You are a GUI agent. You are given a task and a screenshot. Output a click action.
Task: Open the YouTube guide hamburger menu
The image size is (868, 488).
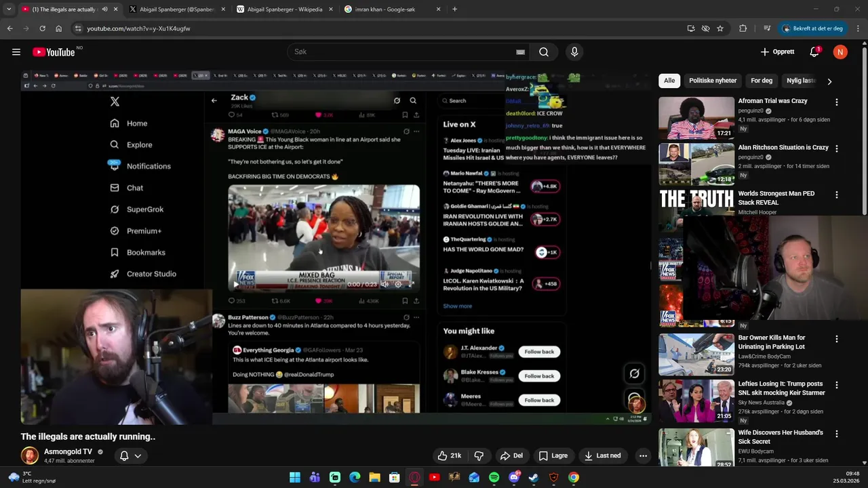tap(16, 52)
